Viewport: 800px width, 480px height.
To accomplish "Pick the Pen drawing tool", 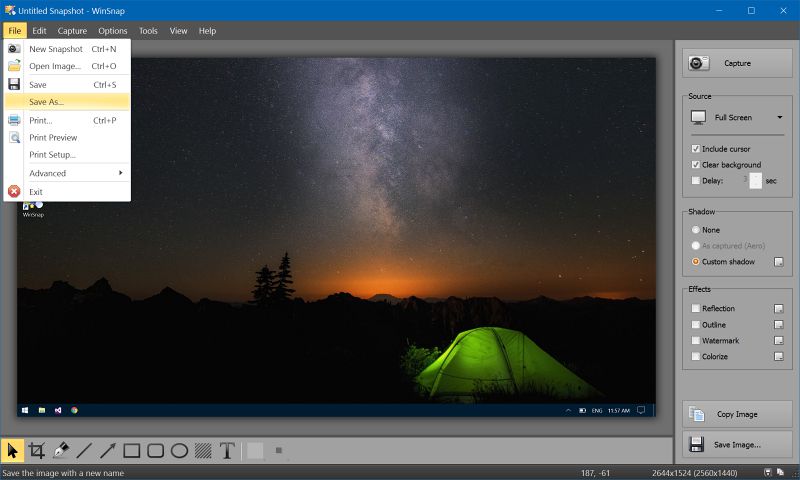I will [x=60, y=451].
